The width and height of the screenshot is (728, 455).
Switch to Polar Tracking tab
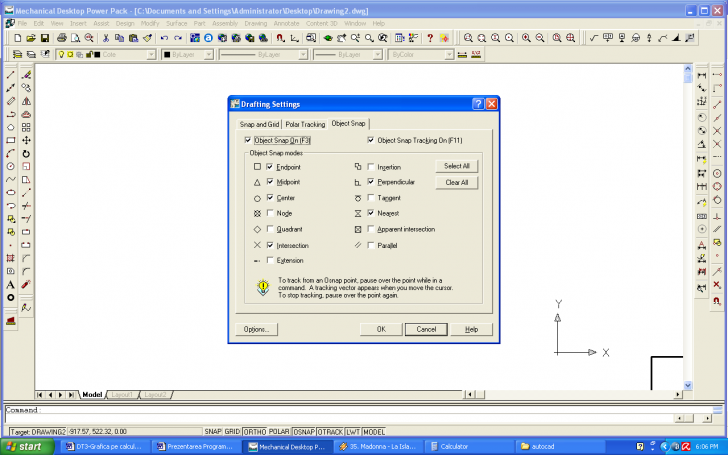pos(305,124)
